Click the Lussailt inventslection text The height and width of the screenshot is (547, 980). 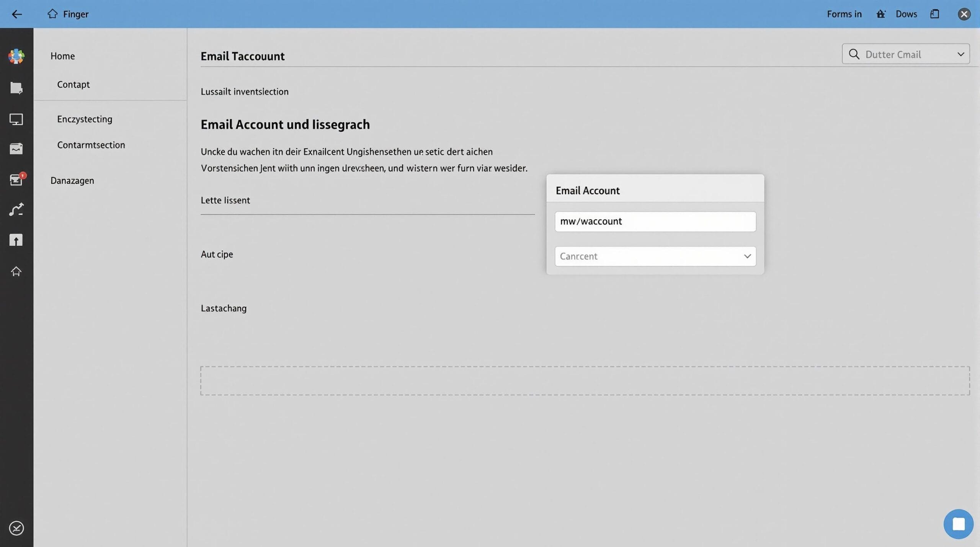245,91
